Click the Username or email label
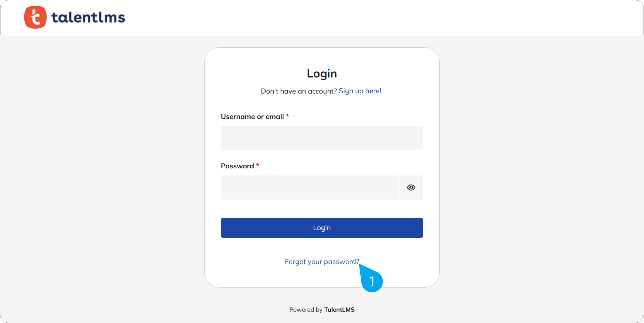This screenshot has width=644, height=323. (x=252, y=117)
